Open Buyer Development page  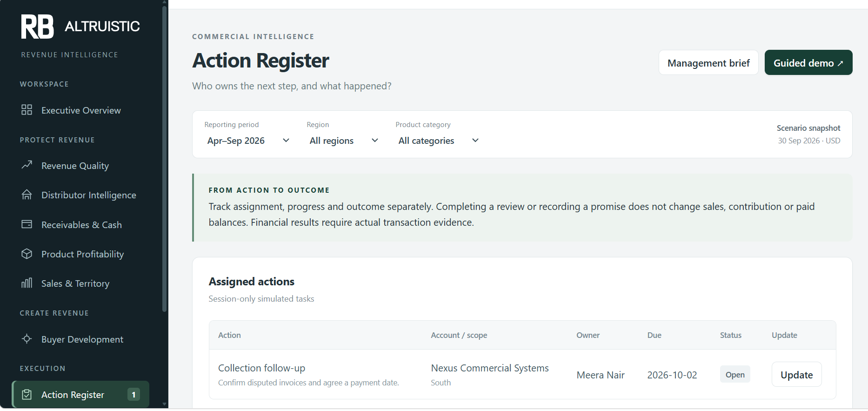(x=80, y=339)
